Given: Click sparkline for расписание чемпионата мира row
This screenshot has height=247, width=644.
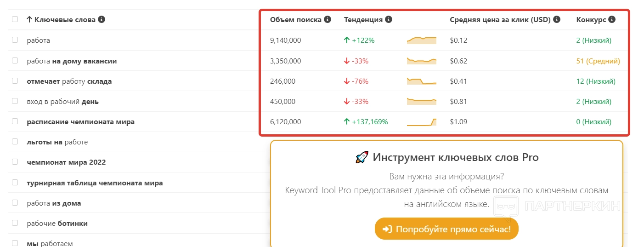Looking at the screenshot, I should (x=421, y=122).
